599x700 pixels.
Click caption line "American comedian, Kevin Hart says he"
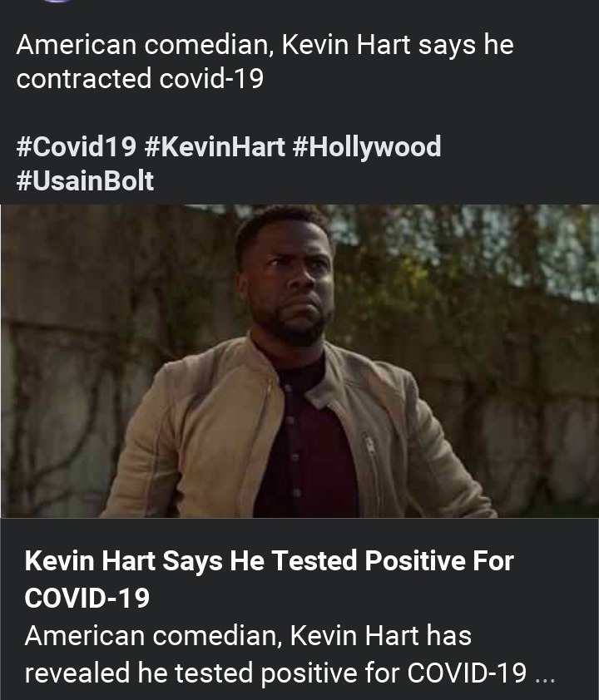pyautogui.click(x=265, y=44)
